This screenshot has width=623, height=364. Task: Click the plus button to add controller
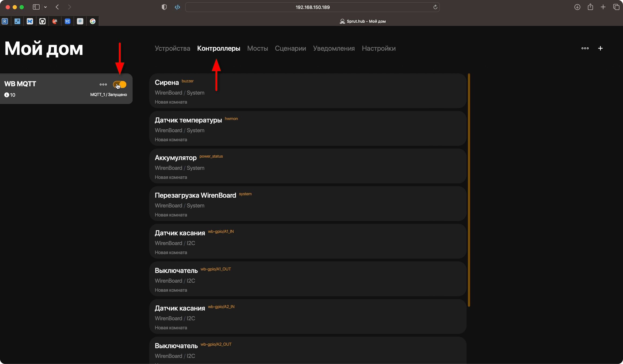tap(600, 48)
